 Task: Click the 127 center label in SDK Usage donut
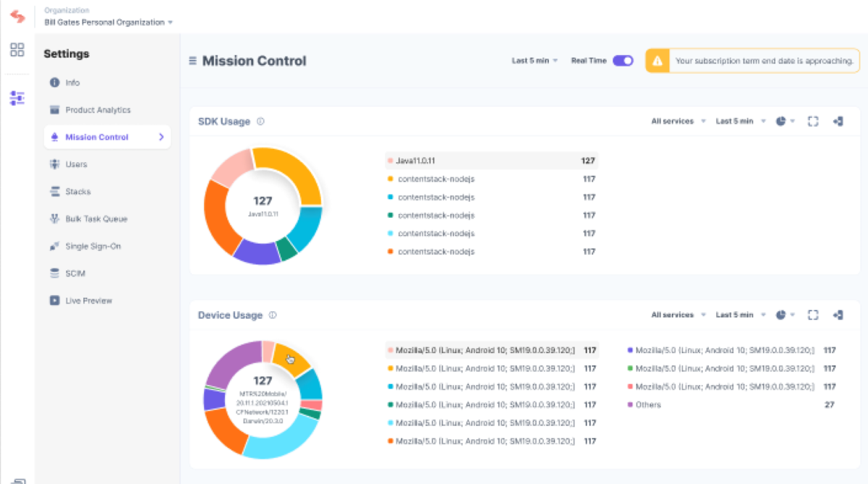point(263,200)
